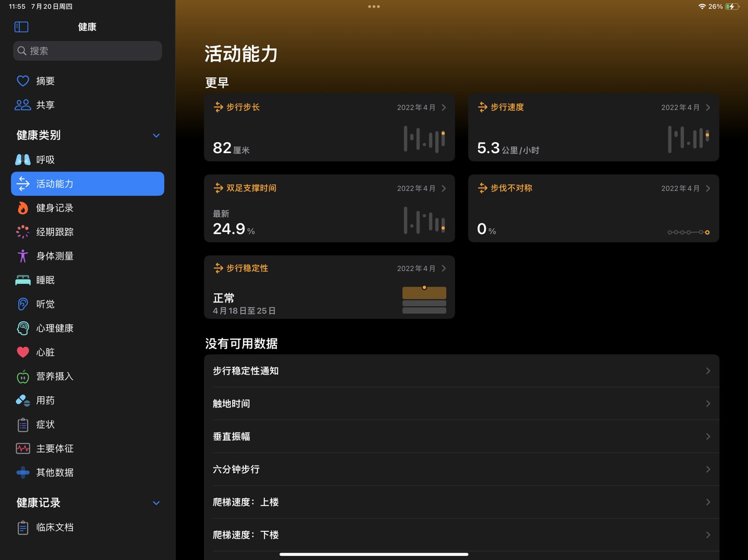The height and width of the screenshot is (560, 748).
Task: Click the 双足支撑时间 card arrows icon
Action: (219, 188)
